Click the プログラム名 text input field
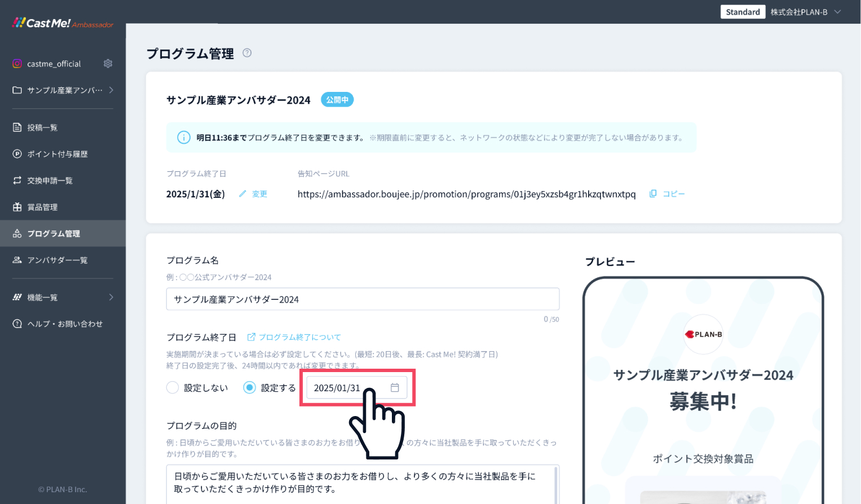Viewport: 861px width, 504px height. pos(363,299)
